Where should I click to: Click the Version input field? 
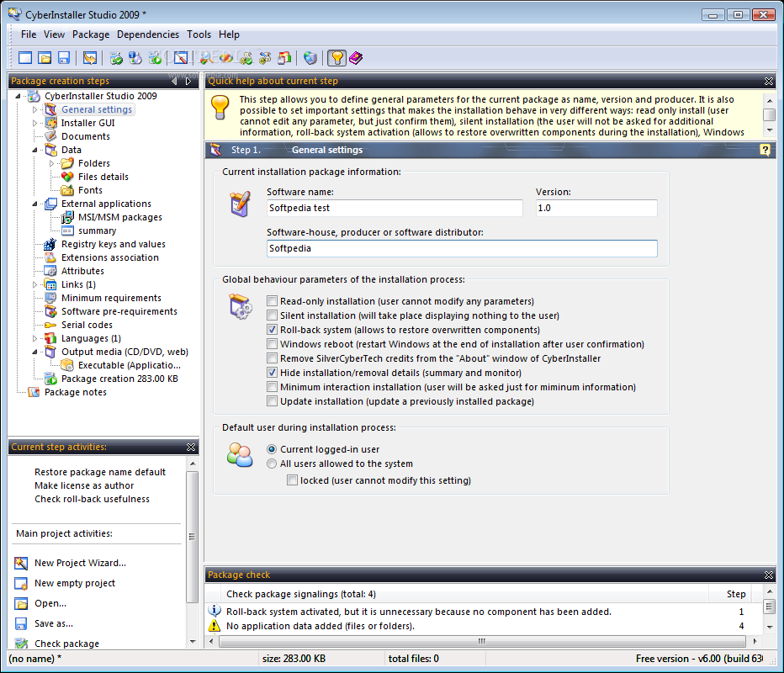click(x=596, y=208)
